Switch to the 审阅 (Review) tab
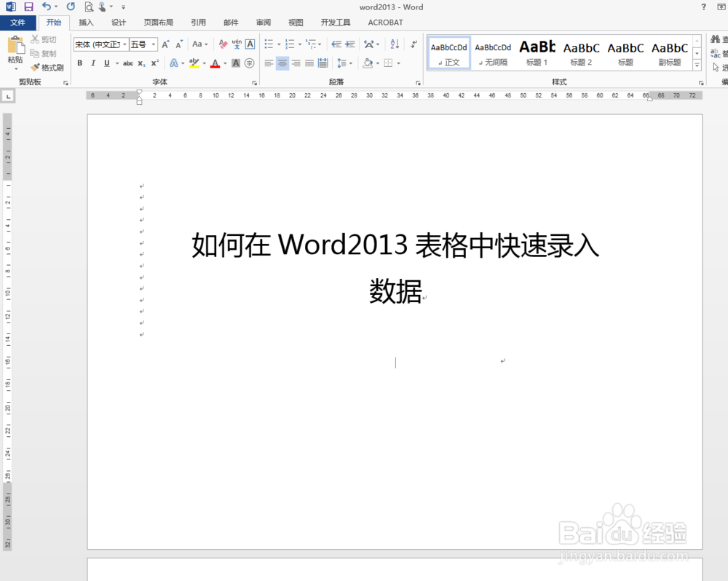This screenshot has width=728, height=581. [x=264, y=23]
